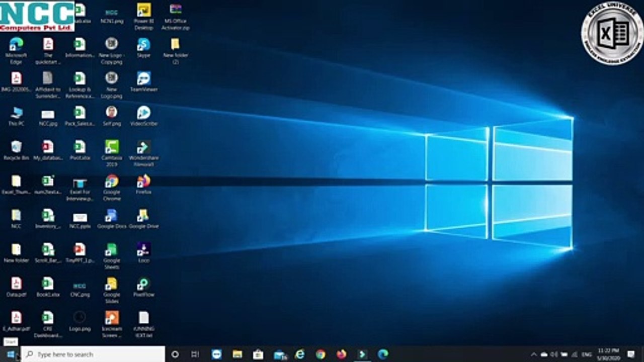Launch VideoScribe from the desktop
Image resolution: width=644 pixels, height=362 pixels.
coord(143,116)
